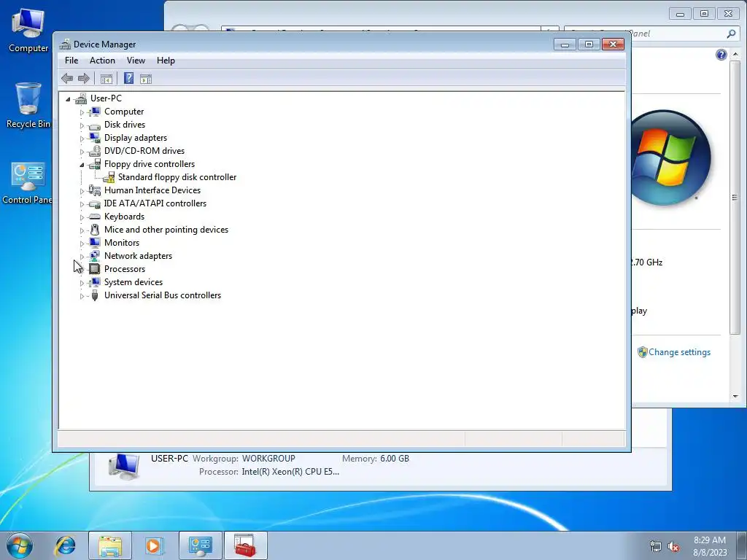Click the USB controllers plug icon

tap(95, 295)
